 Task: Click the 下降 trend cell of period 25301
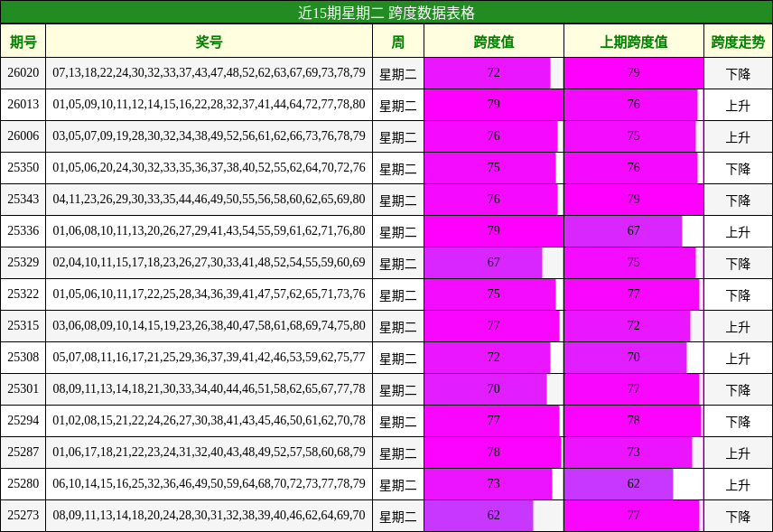tap(737, 388)
